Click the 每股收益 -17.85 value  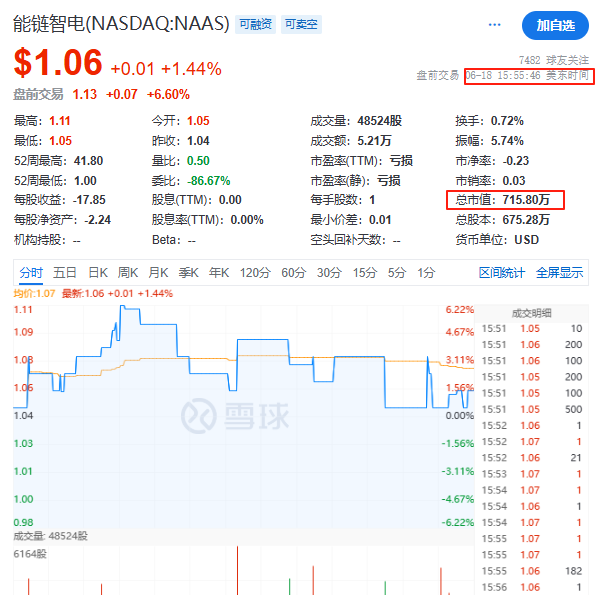[x=89, y=200]
